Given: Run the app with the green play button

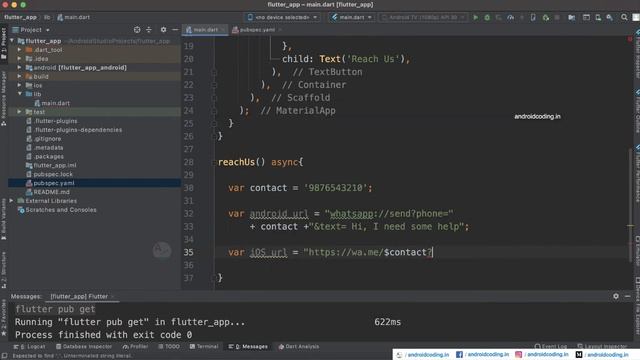Looking at the screenshot, I should coord(476,18).
